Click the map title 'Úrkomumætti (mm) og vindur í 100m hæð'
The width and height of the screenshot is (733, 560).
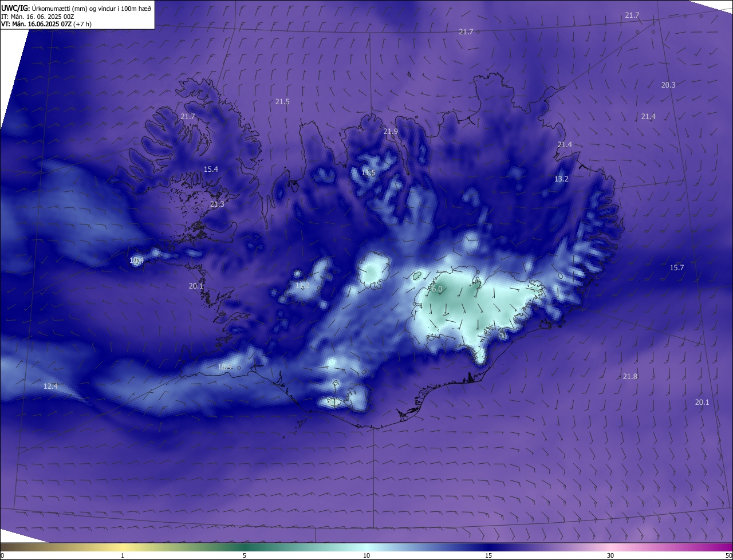91,9
